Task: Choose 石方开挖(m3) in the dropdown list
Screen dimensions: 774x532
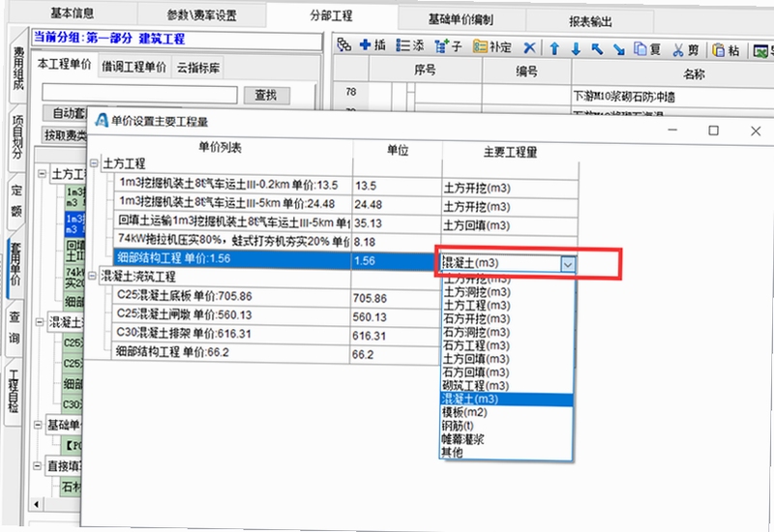Action: point(506,318)
